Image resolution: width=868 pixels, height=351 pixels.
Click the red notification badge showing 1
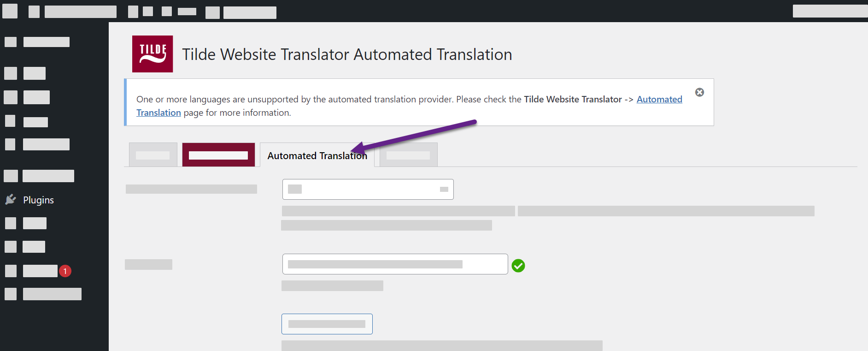pos(65,271)
